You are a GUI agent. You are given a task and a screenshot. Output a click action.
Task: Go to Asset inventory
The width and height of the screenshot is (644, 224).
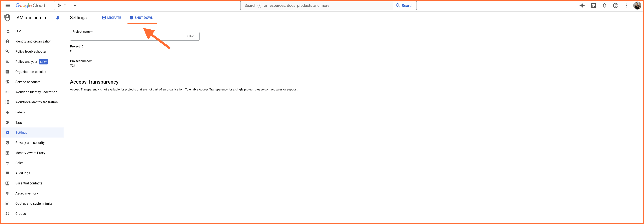pos(33,193)
